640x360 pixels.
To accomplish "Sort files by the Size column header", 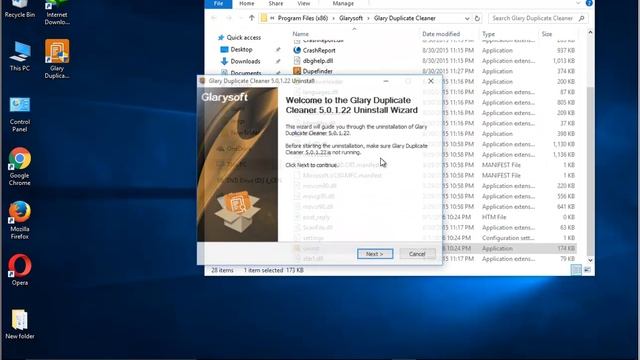I will [547, 34].
